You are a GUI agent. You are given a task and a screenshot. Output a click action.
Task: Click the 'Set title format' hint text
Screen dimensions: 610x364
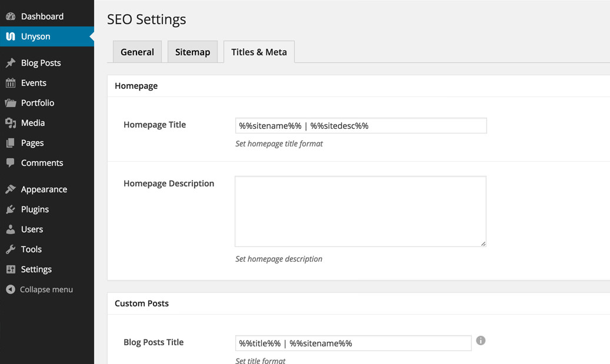260,360
